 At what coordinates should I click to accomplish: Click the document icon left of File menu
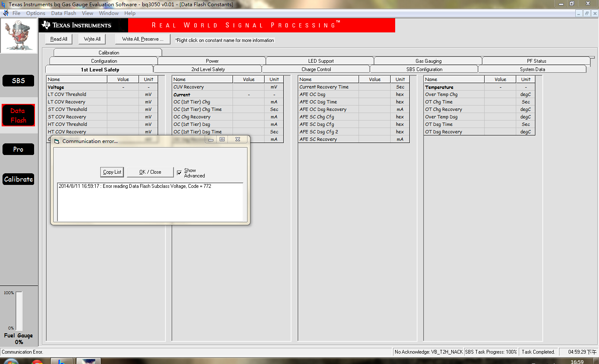coord(6,13)
